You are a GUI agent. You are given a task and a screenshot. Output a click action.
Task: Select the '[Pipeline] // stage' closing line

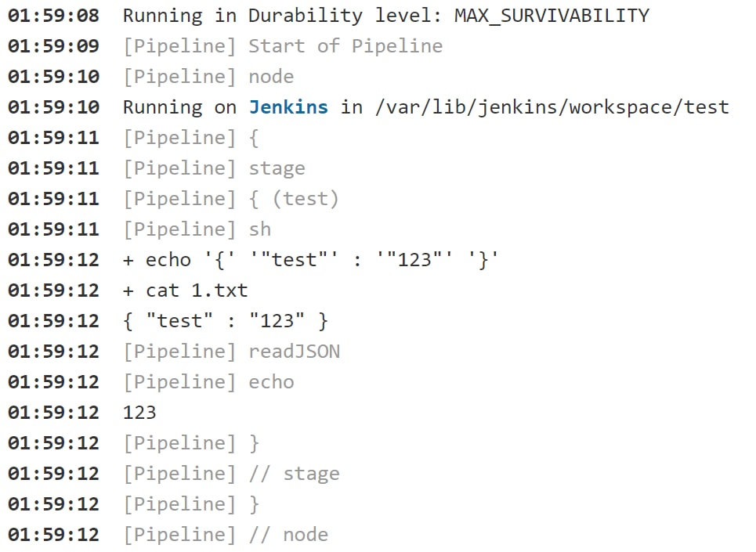coord(231,474)
